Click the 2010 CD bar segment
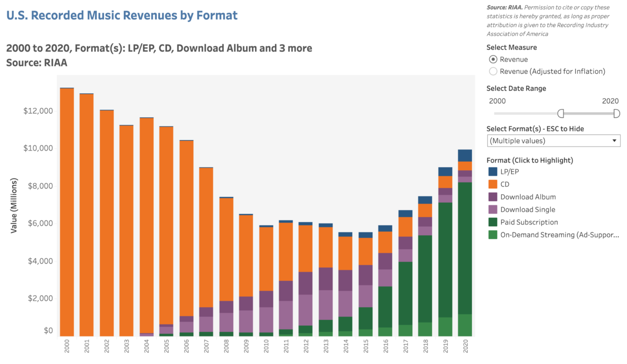Viewport: 627px width, 364px height. (266, 259)
